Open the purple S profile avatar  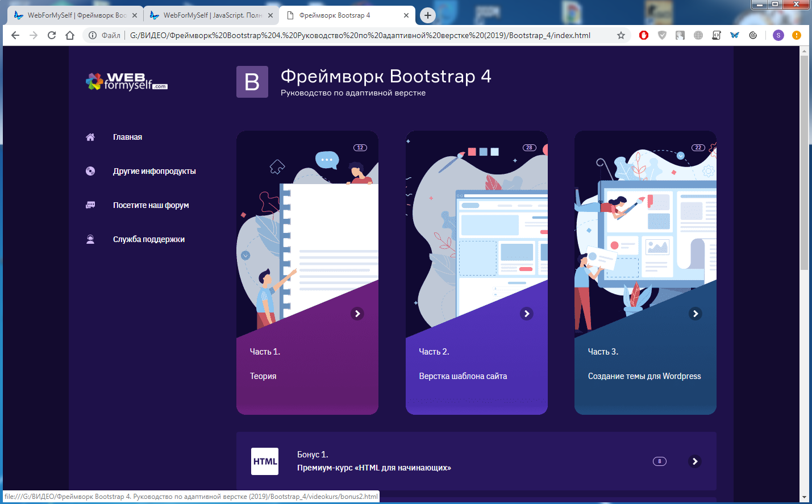point(778,35)
